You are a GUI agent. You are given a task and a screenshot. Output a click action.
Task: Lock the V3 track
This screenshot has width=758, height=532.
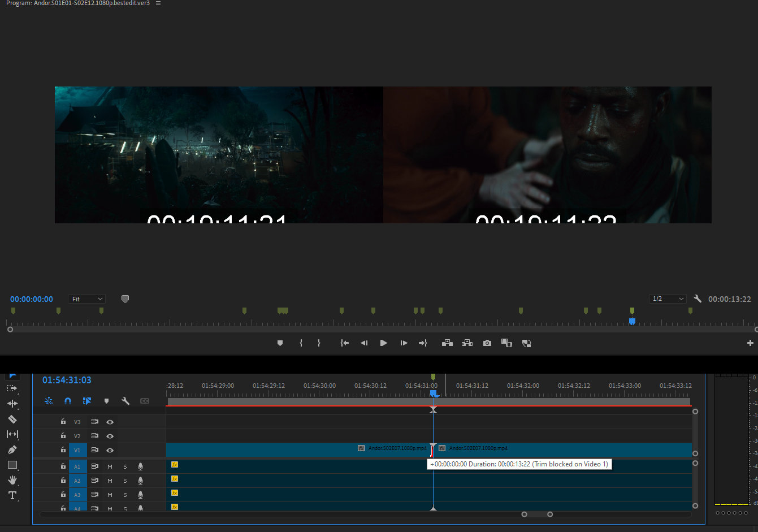63,422
